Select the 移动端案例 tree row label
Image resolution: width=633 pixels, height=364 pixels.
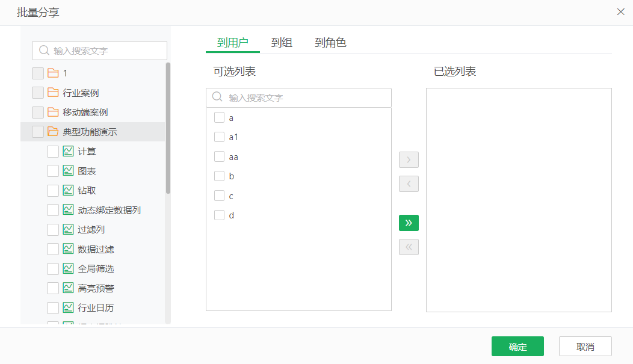pos(85,112)
